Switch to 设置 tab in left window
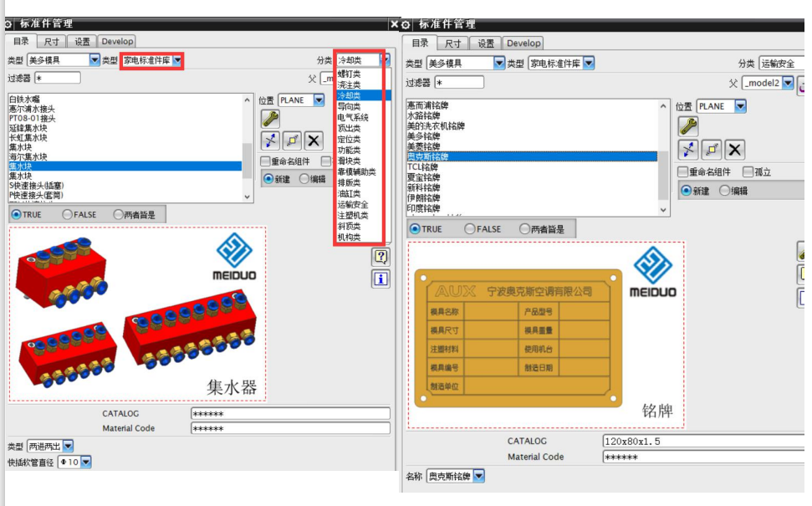 pos(82,42)
